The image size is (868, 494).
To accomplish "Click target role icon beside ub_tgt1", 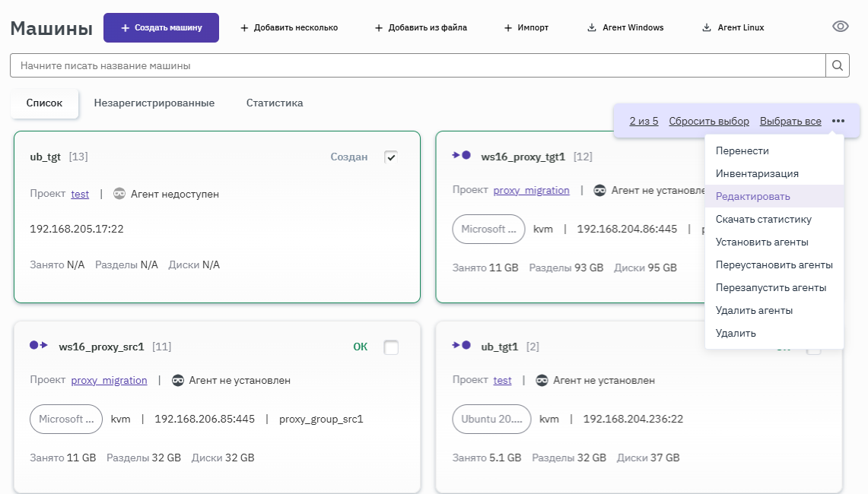I will click(x=461, y=346).
